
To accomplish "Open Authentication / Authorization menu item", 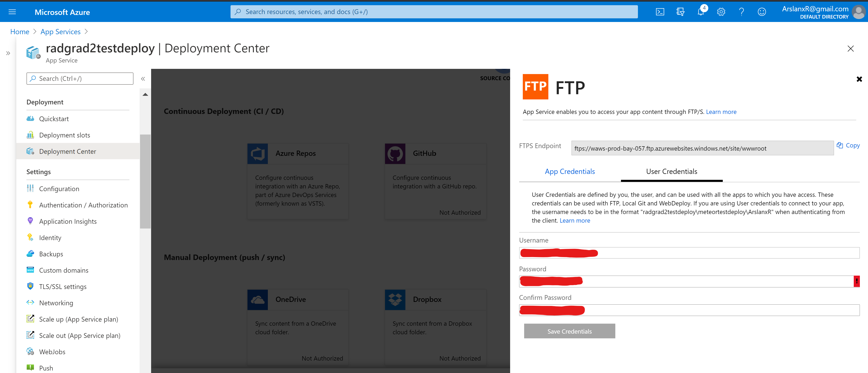I will (78, 205).
